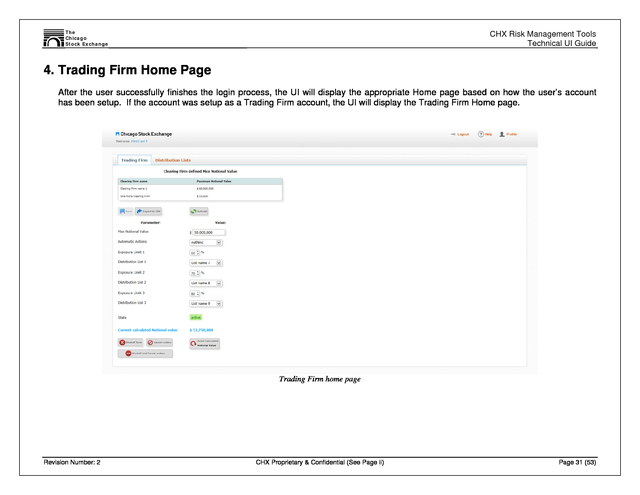Open the Distribution List 1 dropdown
Viewport: 640px width, 495px height.
206,263
